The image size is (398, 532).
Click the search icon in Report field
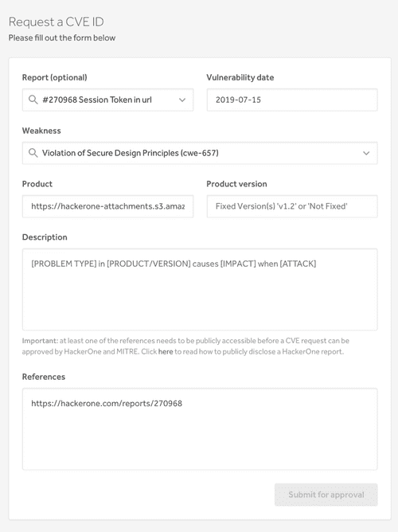point(33,100)
